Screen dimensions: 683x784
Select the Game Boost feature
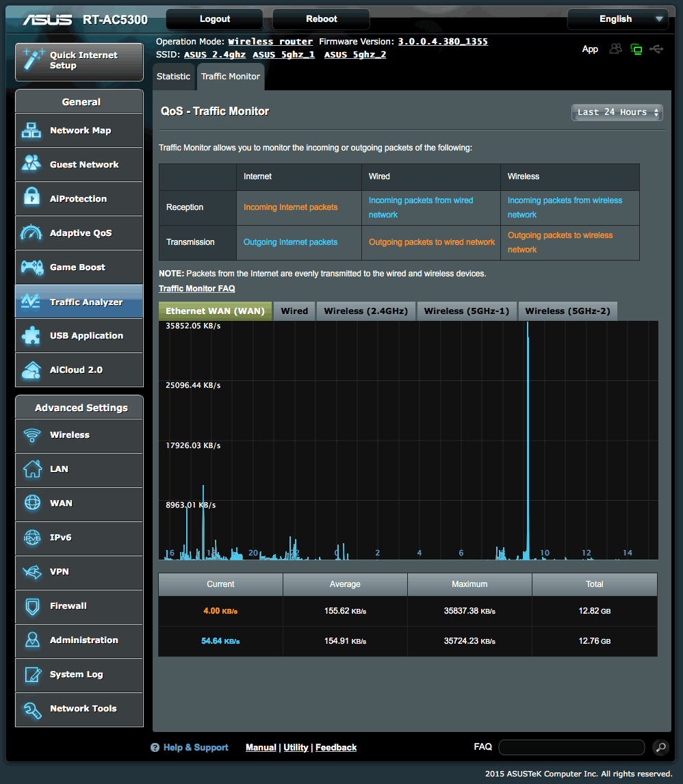pyautogui.click(x=78, y=267)
